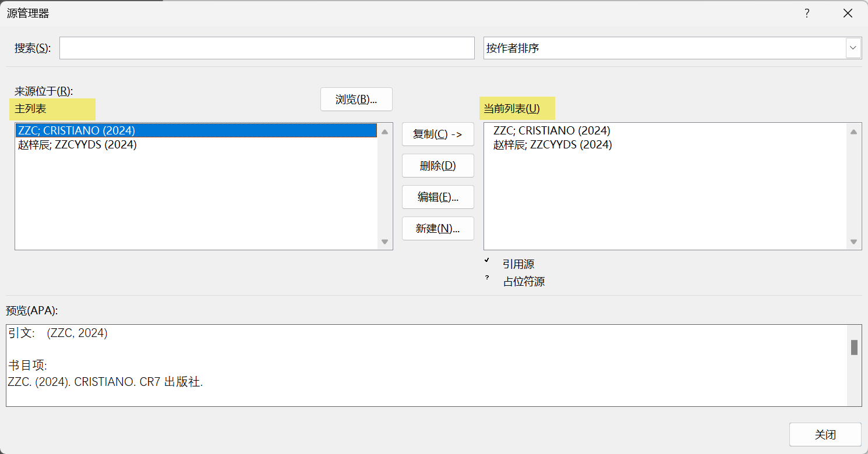
Task: Click the 来源位于(R): label
Action: (x=44, y=91)
